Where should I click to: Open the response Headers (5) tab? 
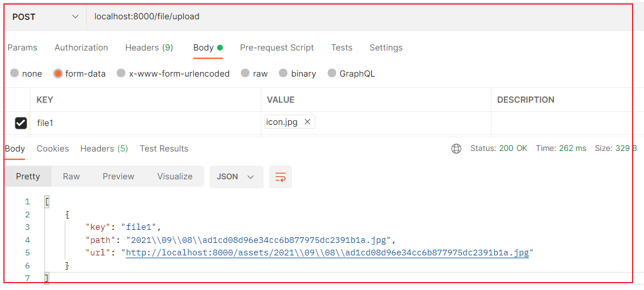pyautogui.click(x=104, y=149)
